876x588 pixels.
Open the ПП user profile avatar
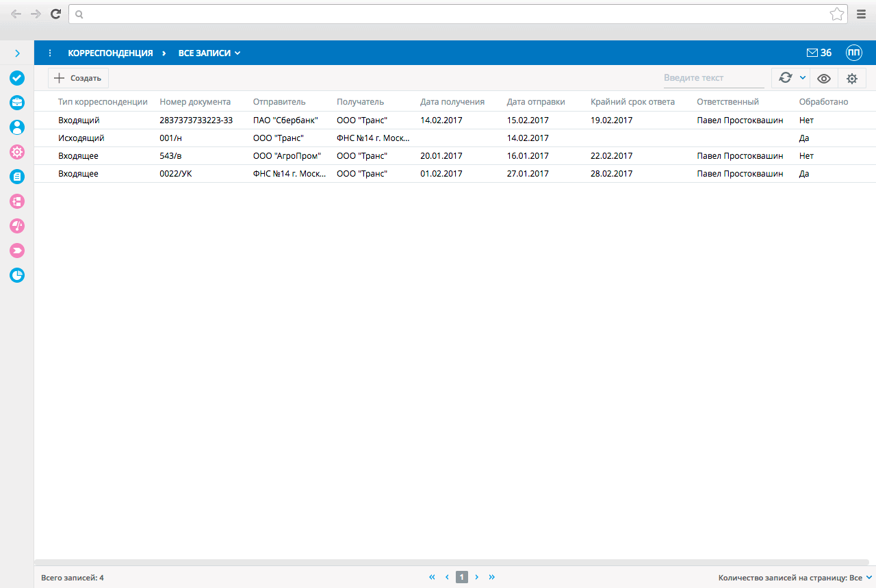pos(854,53)
